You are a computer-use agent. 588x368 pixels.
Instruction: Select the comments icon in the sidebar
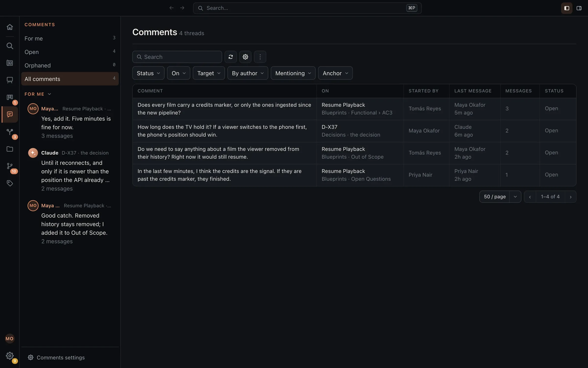(x=10, y=115)
